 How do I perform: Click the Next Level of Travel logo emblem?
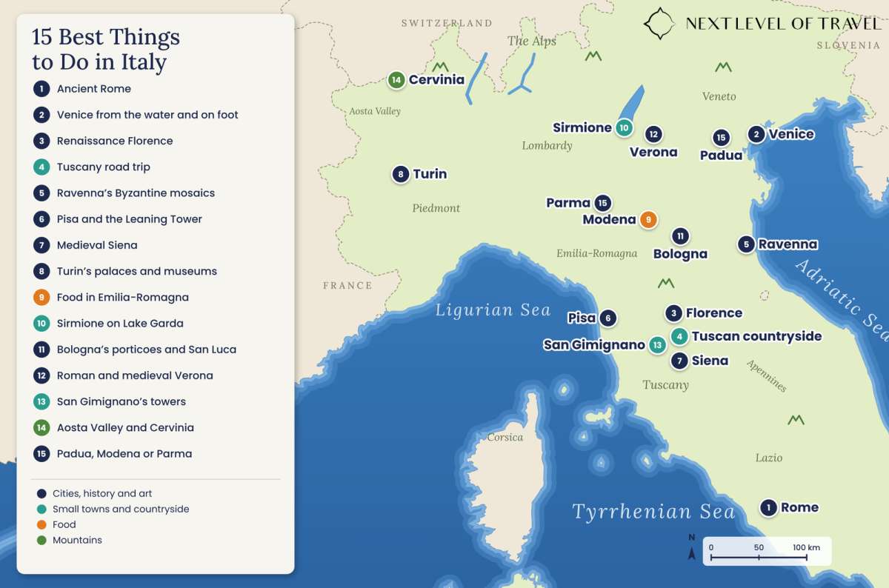pos(659,23)
